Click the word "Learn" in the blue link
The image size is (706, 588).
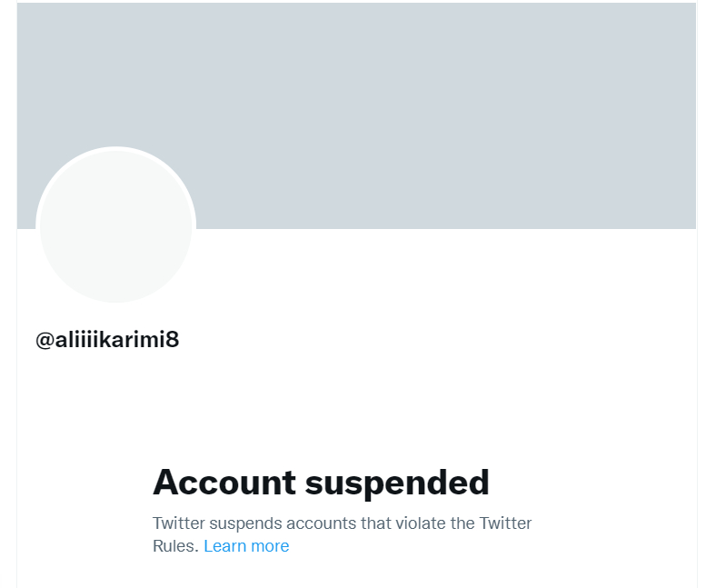(x=226, y=546)
